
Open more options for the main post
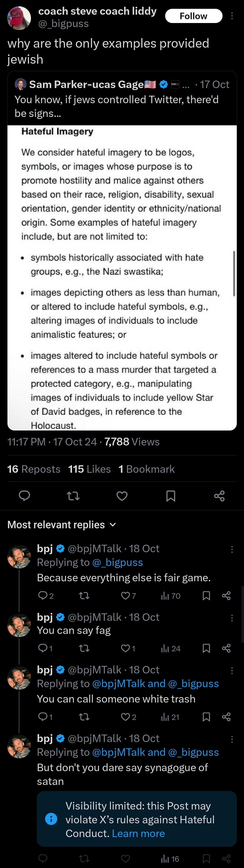(x=232, y=16)
